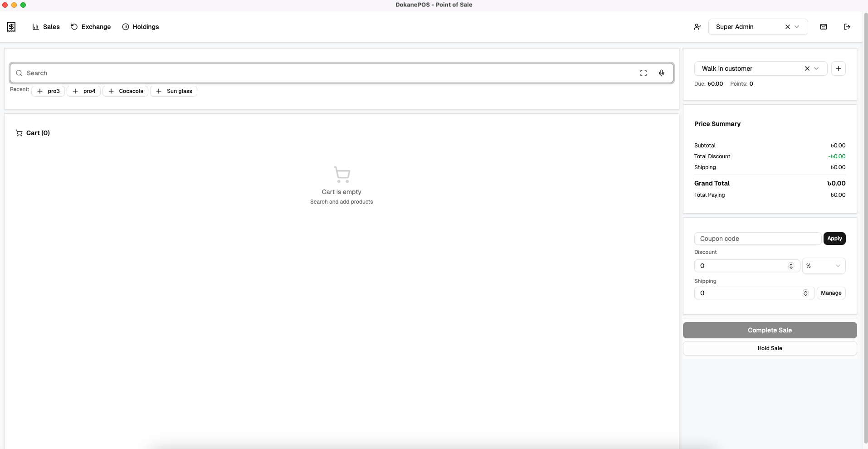
Task: Open the Holdings tab
Action: point(141,27)
